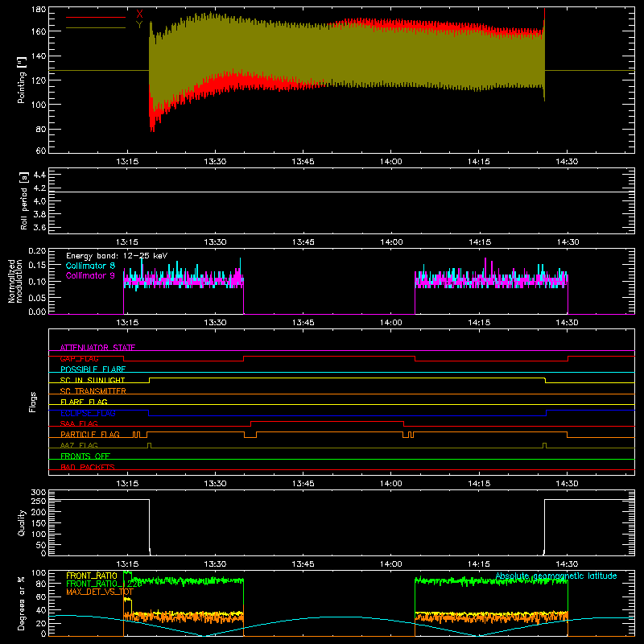Click the 'Absolute geomagnetic latitude' label
The width and height of the screenshot is (644, 644).
(x=556, y=576)
